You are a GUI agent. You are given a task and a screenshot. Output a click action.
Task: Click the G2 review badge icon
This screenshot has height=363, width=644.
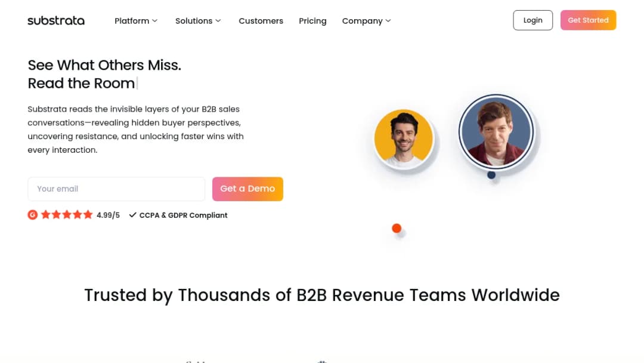pyautogui.click(x=32, y=214)
